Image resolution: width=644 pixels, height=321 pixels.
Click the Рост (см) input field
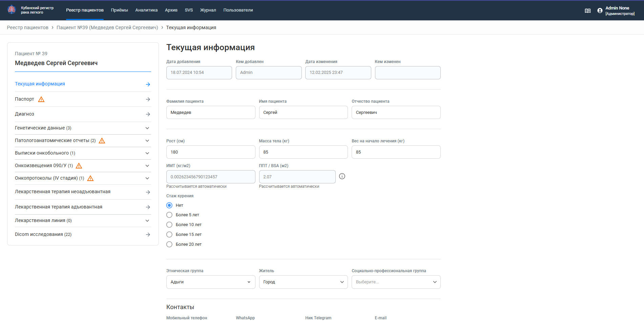(210, 152)
